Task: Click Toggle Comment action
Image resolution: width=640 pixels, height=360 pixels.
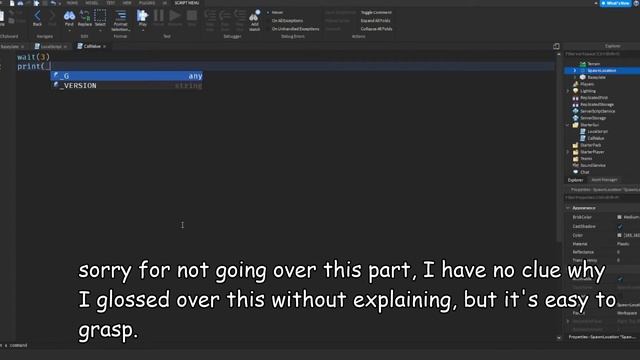Action: pos(376,12)
